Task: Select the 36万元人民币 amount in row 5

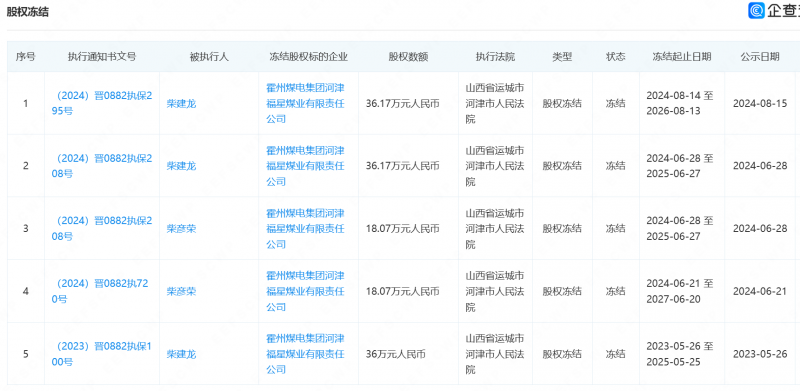Action: point(395,354)
